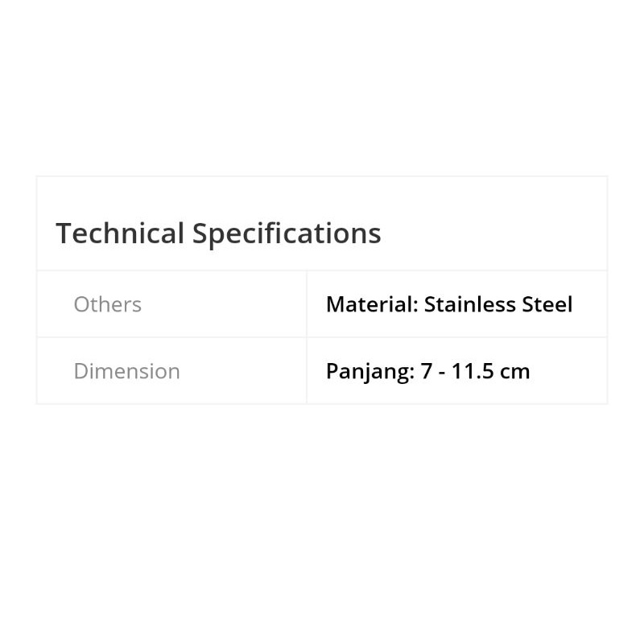
Task: Click the word "Panjang:" in Dimension row
Action: tap(369, 371)
